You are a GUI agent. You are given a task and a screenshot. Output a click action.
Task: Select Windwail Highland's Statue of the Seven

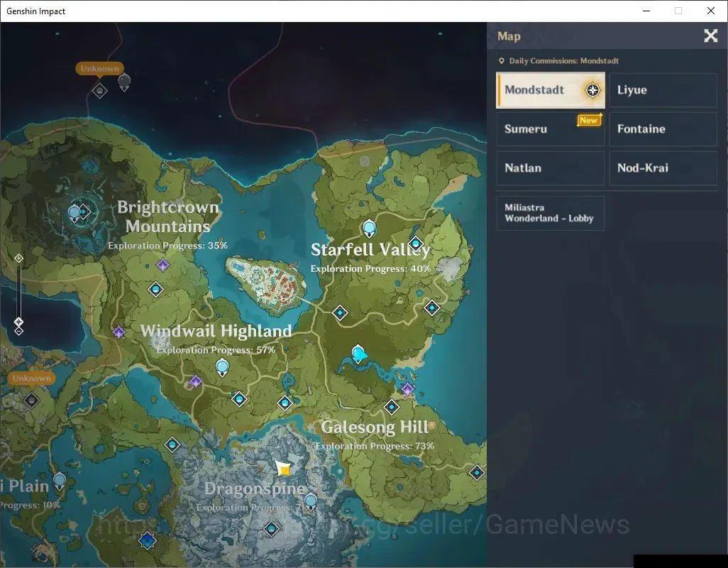(222, 367)
